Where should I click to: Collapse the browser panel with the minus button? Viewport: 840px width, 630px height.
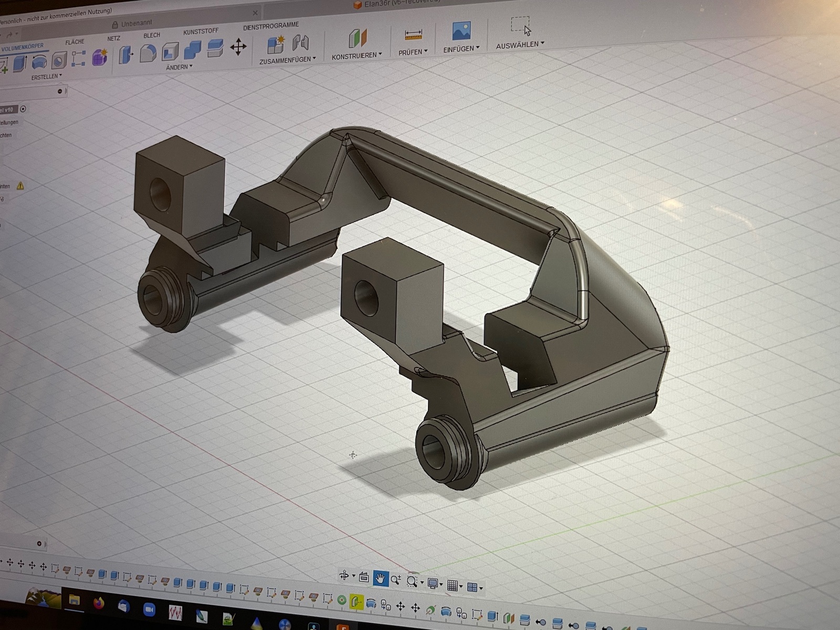[60, 91]
